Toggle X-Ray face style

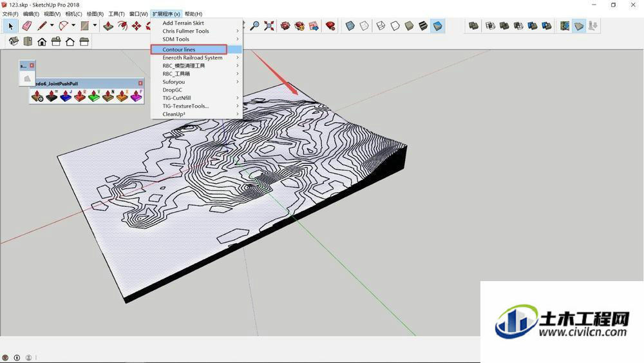click(x=350, y=26)
